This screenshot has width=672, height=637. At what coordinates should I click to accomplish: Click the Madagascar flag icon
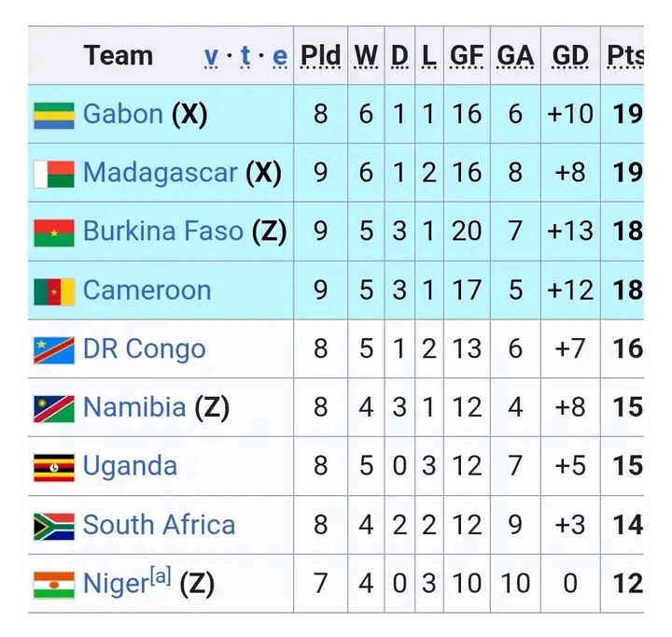pos(54,174)
